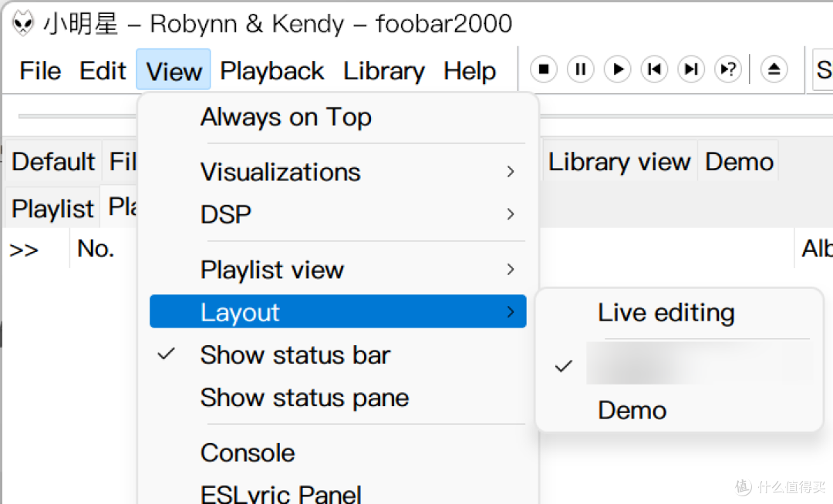Skip to the next track

[x=691, y=69]
